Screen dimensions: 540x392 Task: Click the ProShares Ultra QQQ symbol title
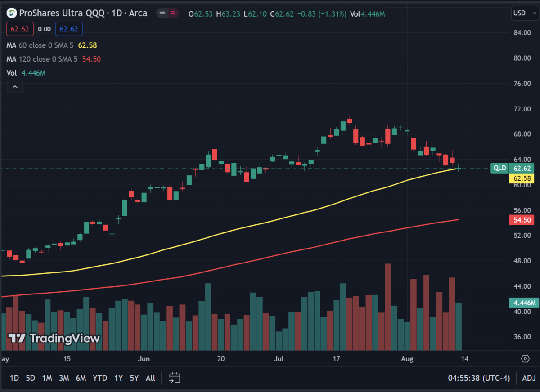click(83, 13)
